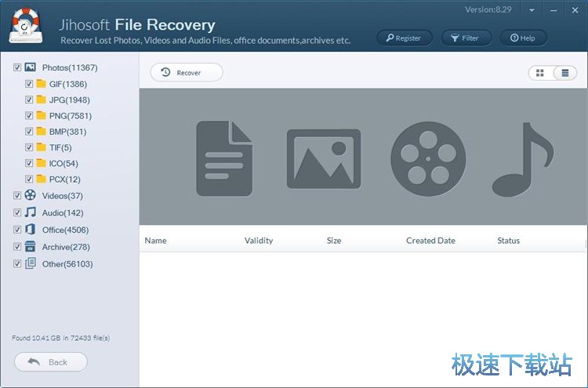The image size is (588, 388).
Task: Click the GIF folder icon
Action: click(42, 84)
